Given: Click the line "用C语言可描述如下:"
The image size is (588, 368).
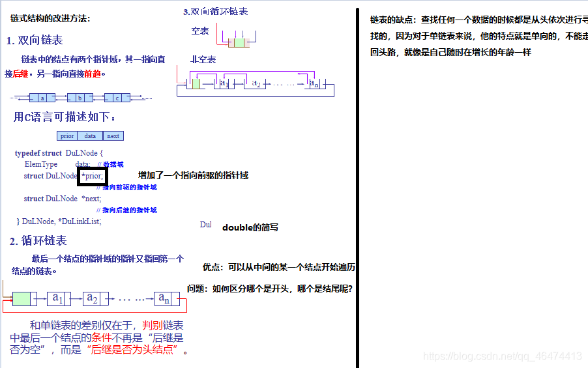Looking at the screenshot, I should (64, 117).
